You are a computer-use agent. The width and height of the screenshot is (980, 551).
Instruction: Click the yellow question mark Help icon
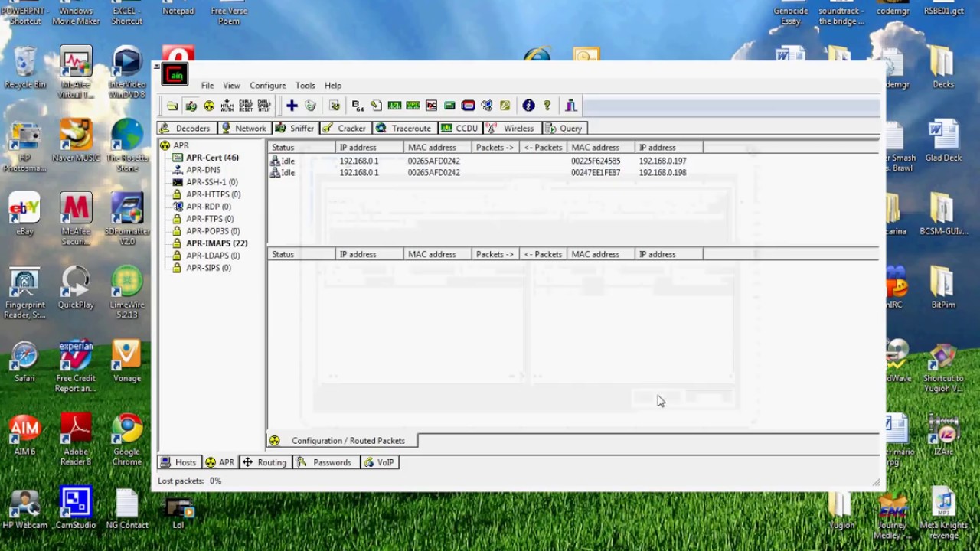[x=547, y=106]
